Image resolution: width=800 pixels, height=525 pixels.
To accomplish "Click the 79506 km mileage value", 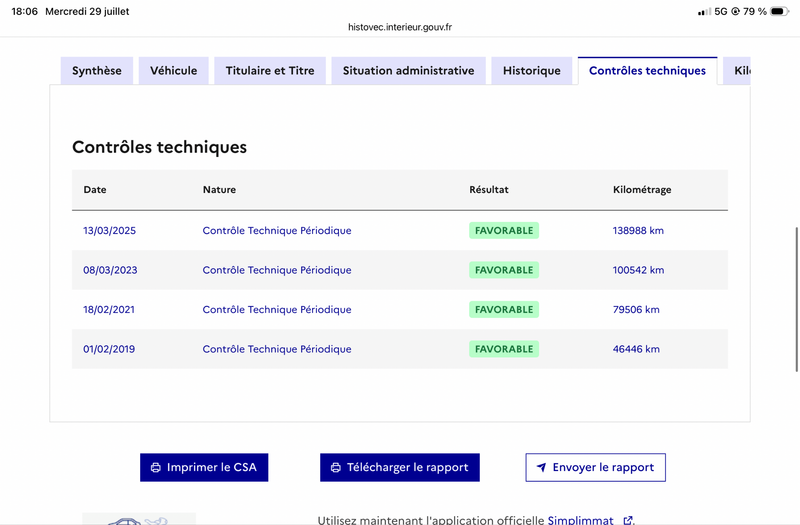I will [636, 310].
